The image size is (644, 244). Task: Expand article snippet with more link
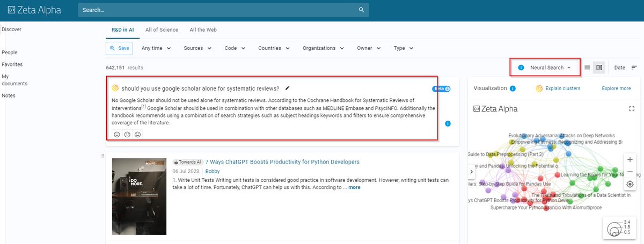tap(354, 188)
